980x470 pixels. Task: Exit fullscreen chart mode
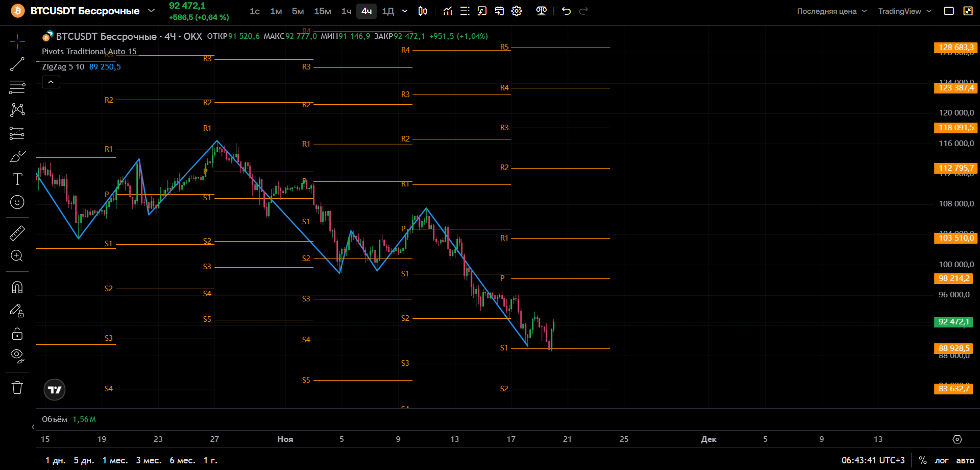click(968, 11)
